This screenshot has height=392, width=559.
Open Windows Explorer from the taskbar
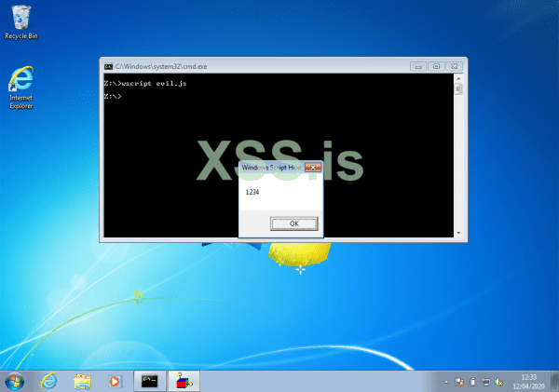coord(82,381)
